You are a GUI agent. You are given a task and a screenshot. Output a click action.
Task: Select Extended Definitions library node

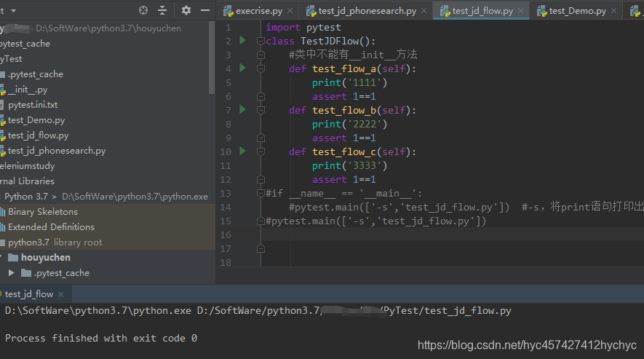point(51,227)
